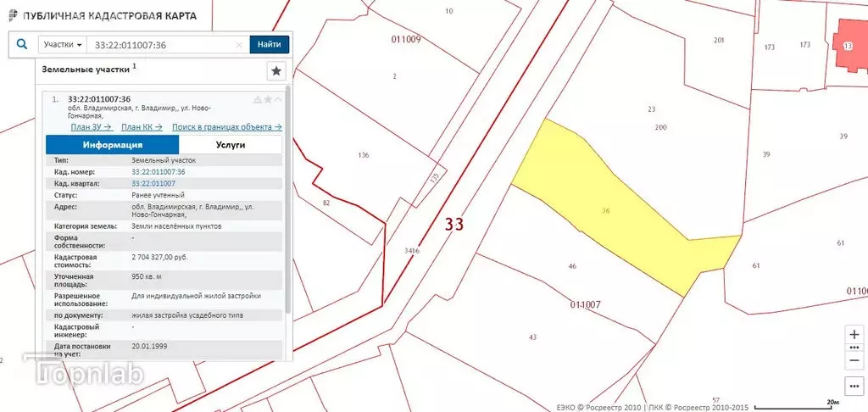Click Для индивидуальной жилой застройки value
868x412 pixels.
[197, 296]
